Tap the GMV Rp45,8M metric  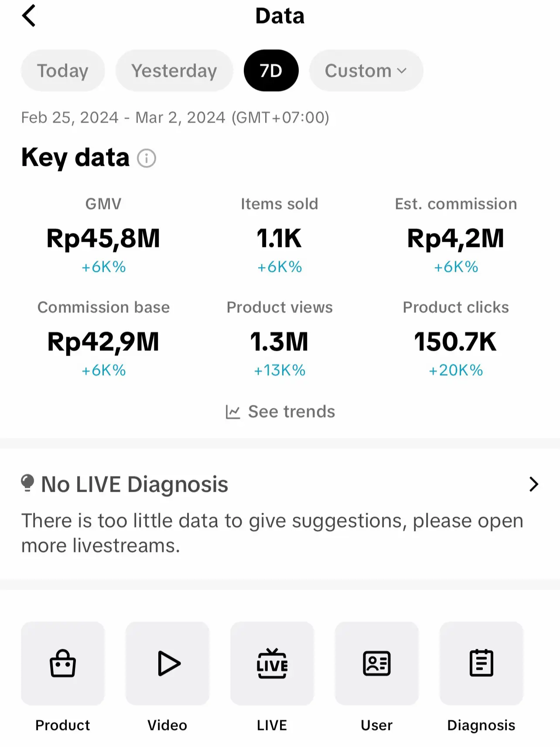click(103, 238)
